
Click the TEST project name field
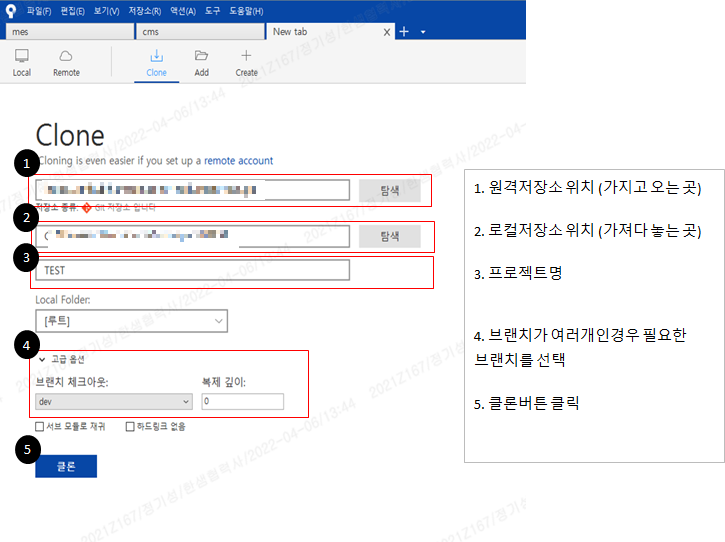tap(192, 270)
